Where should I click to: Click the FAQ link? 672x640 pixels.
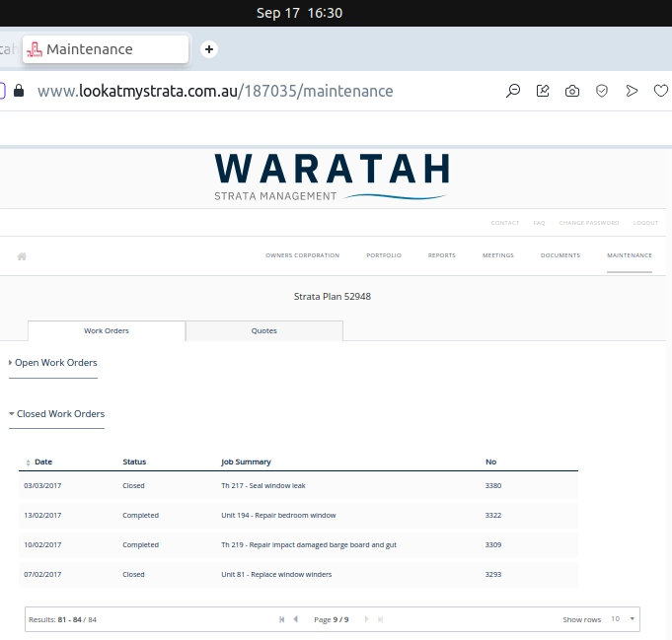(539, 223)
